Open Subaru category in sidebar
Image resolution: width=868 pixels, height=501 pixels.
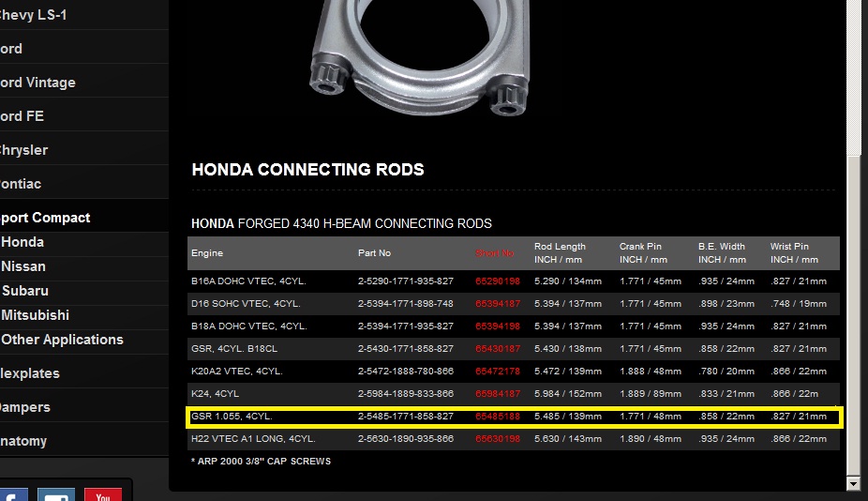pos(25,291)
